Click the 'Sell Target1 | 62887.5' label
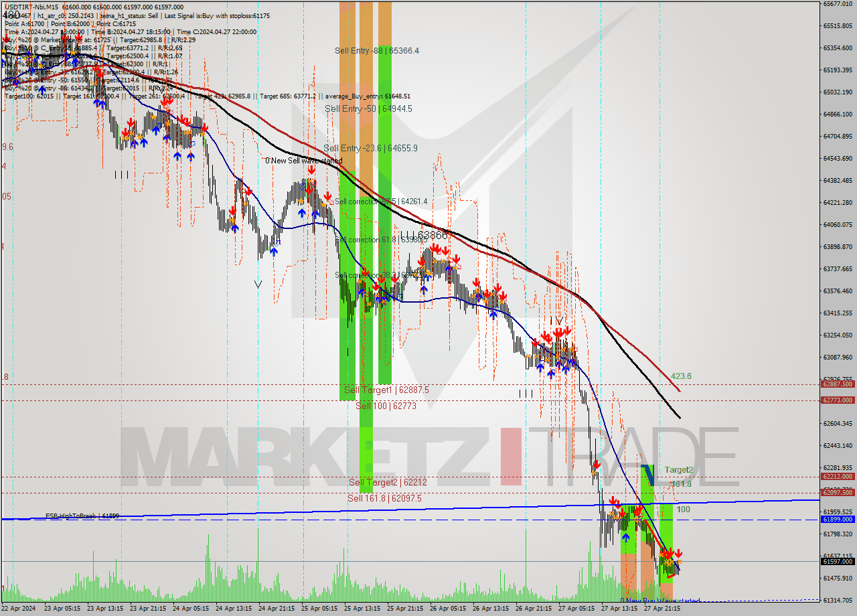This screenshot has width=857, height=616. tap(386, 390)
